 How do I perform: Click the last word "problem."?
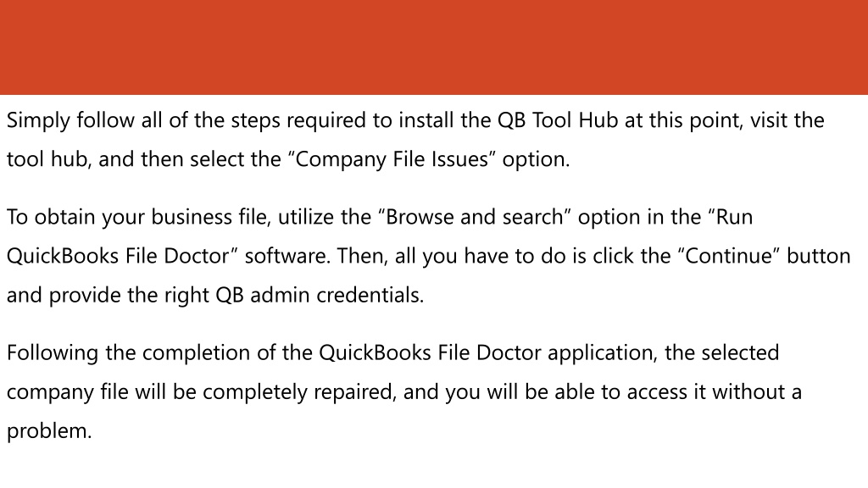click(x=48, y=431)
